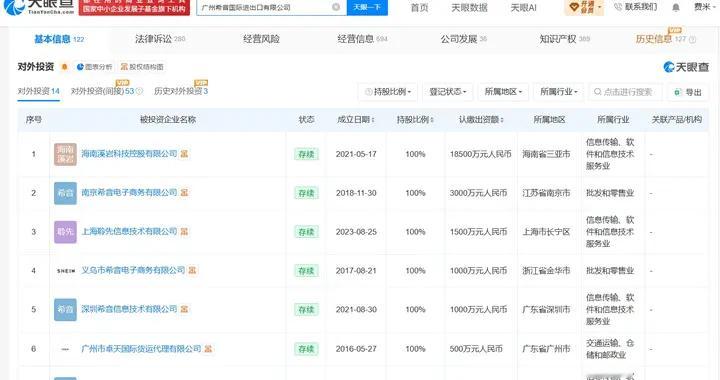This screenshot has height=380, width=720.
Task: Select the 2016-05-27 date cell
Action: coord(356,349)
